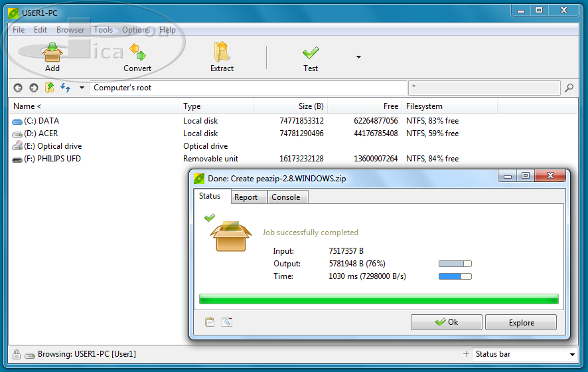Click the green job progress bar
Image resolution: width=588 pixels, height=372 pixels.
[378, 300]
